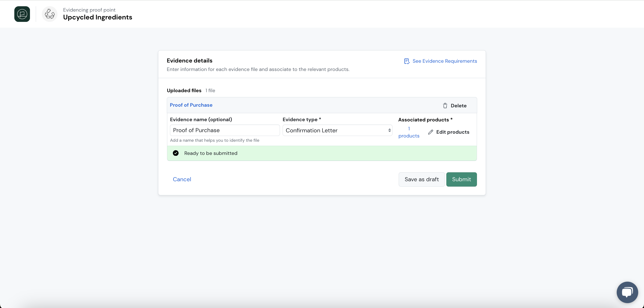The image size is (644, 308).
Task: Click the Upcycled Ingredients page title
Action: 97,17
